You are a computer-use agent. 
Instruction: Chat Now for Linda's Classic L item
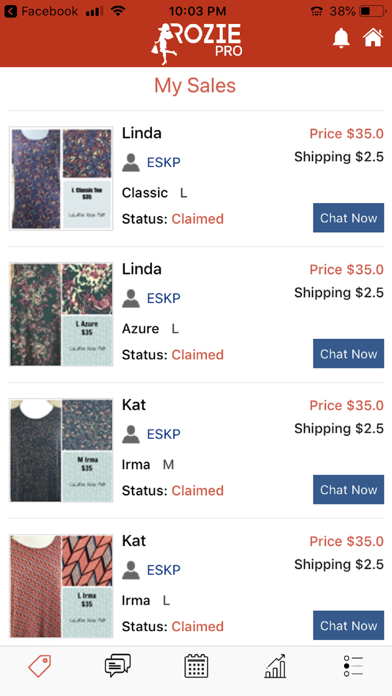[348, 218]
